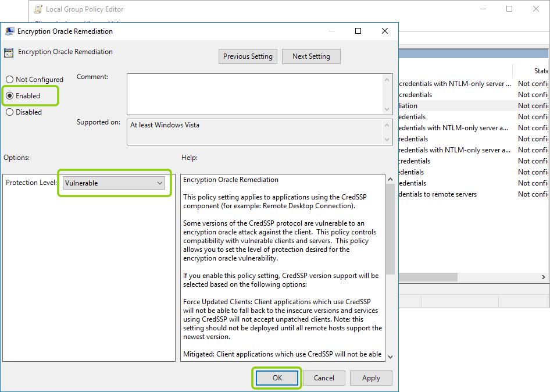Click the Supported on box scroll up arrow

click(387, 124)
